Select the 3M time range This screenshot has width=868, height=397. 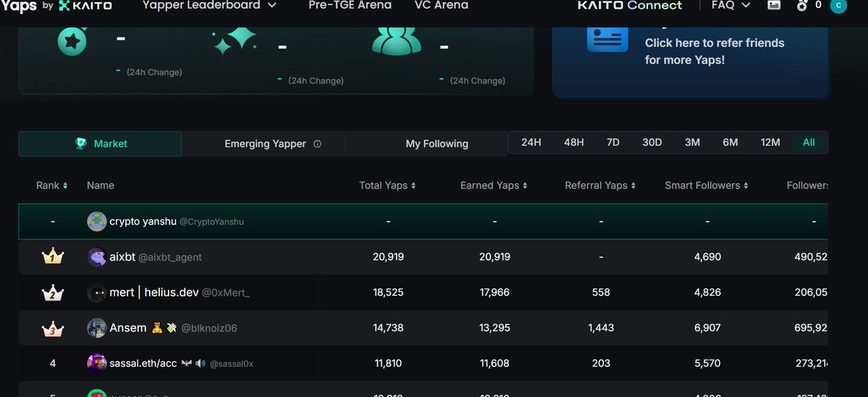pyautogui.click(x=692, y=142)
